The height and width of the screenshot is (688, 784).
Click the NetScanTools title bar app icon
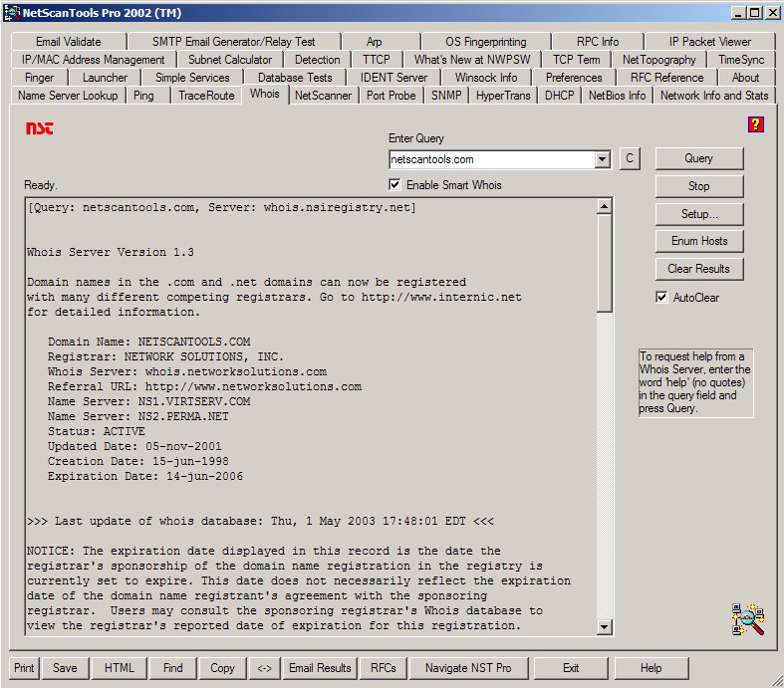coord(11,12)
